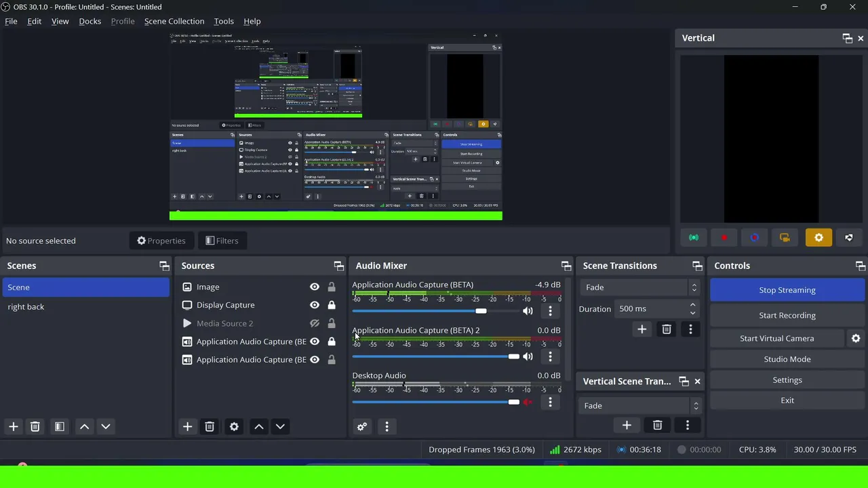The height and width of the screenshot is (488, 868).
Task: Open the Scene Collection menu
Action: point(174,21)
